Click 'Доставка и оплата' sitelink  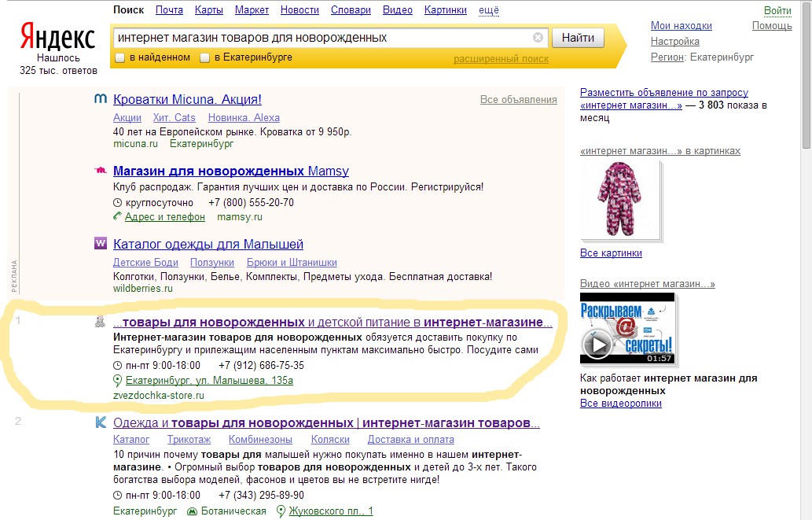[x=410, y=439]
